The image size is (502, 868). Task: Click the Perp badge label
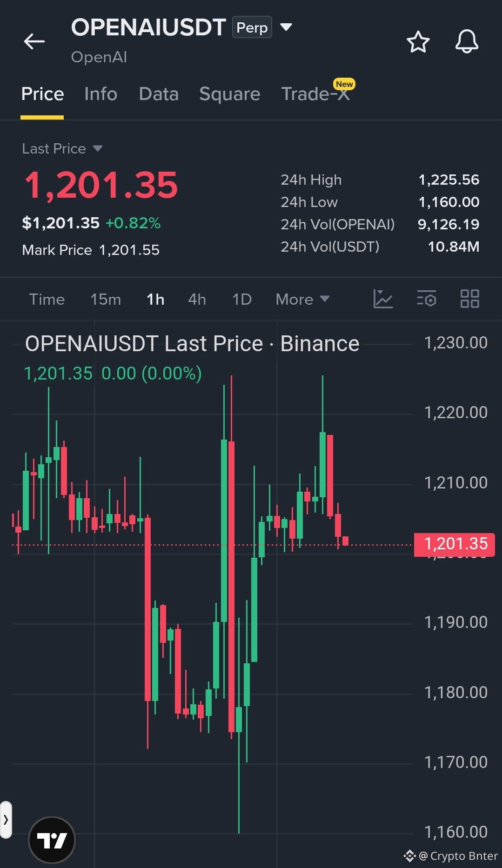[x=252, y=27]
